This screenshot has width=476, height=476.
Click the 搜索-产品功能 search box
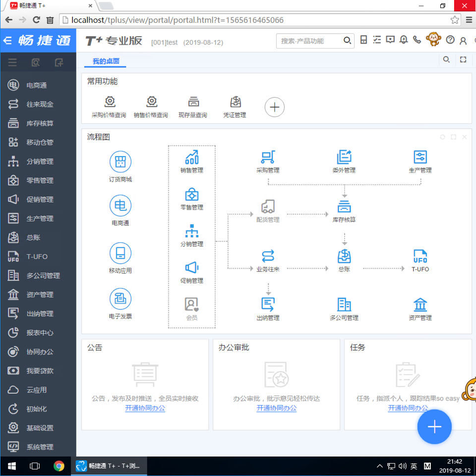coord(310,40)
